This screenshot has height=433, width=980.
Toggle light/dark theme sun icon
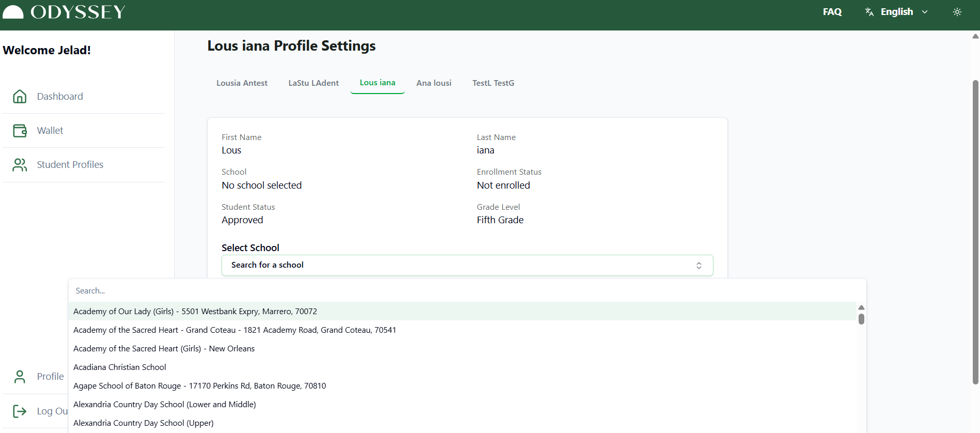[x=957, y=12]
